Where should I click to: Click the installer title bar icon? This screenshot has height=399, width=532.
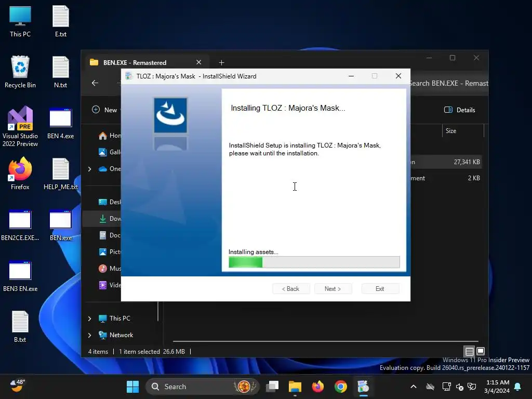129,76
